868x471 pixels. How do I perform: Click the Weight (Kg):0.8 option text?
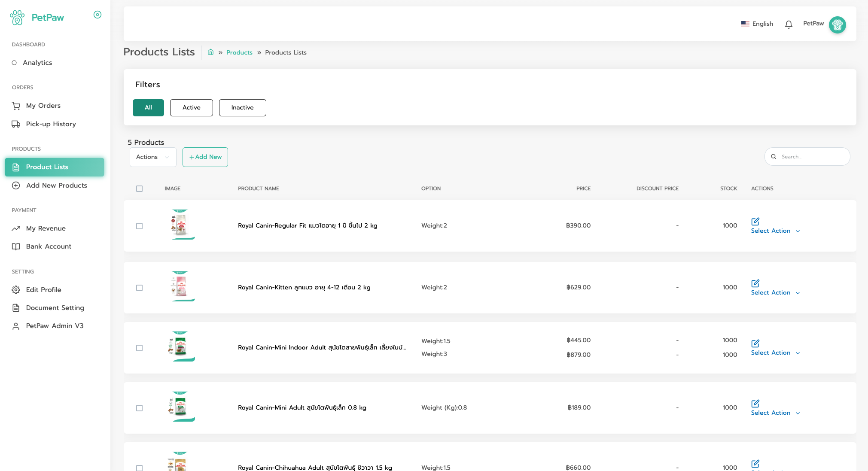coord(444,407)
